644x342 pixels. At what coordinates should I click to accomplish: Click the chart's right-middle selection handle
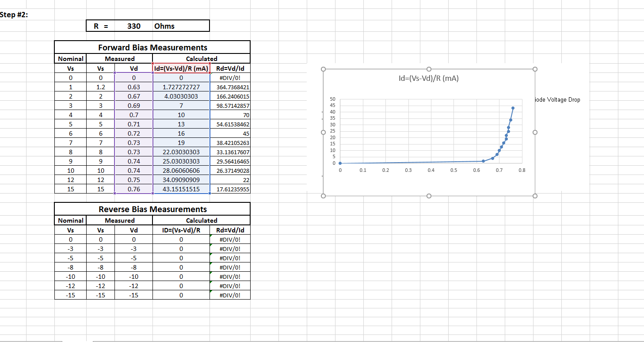535,132
